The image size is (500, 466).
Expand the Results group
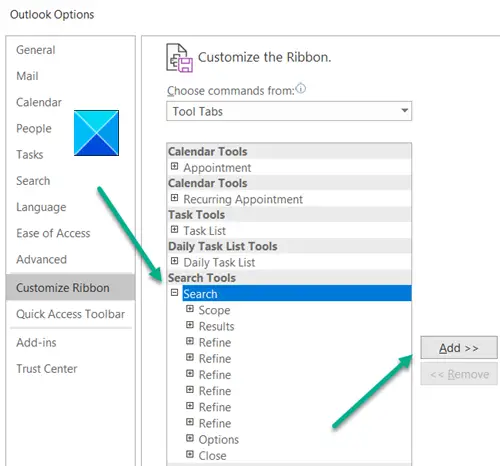[x=190, y=325]
